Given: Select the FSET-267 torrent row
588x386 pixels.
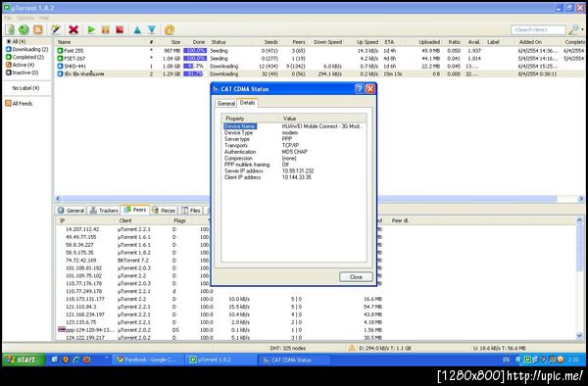Looking at the screenshot, I should (320, 59).
